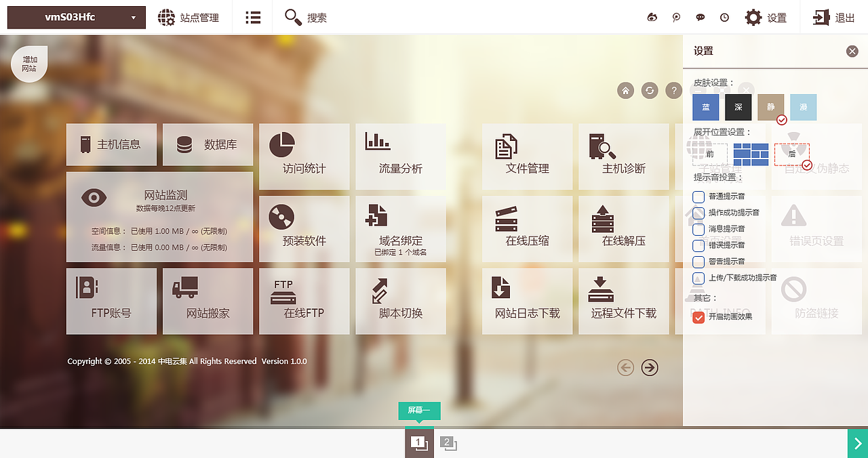Image resolution: width=868 pixels, height=458 pixels.
Task: Enable the 消息提示音 message sound
Action: [699, 229]
